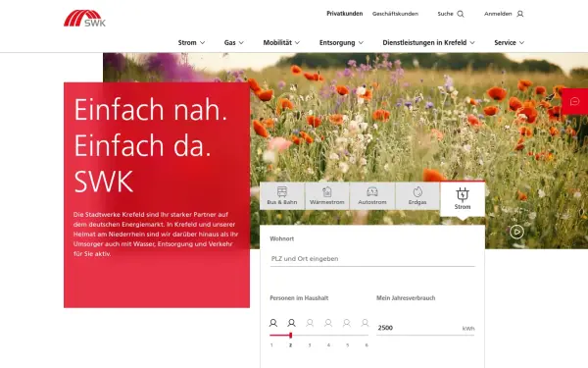The height and width of the screenshot is (368, 588).
Task: Choose four persons household icon
Action: pos(328,323)
